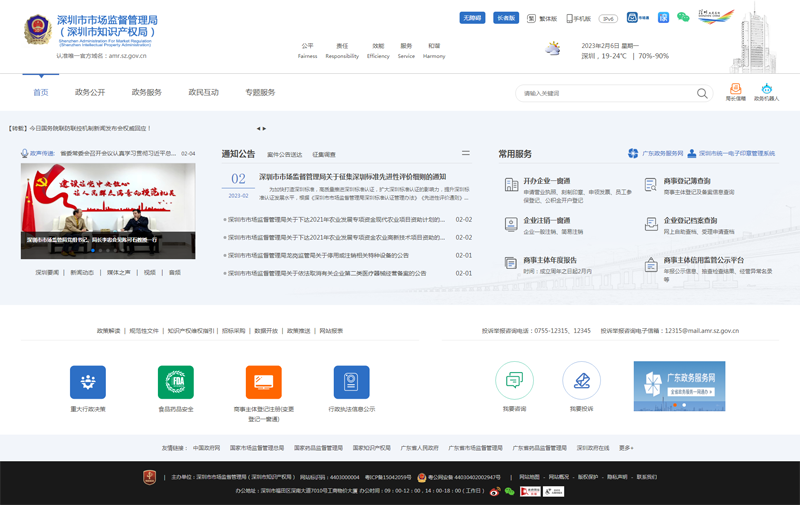Open 媒体之声 link
Viewport: 800px width, 505px height.
(x=119, y=272)
